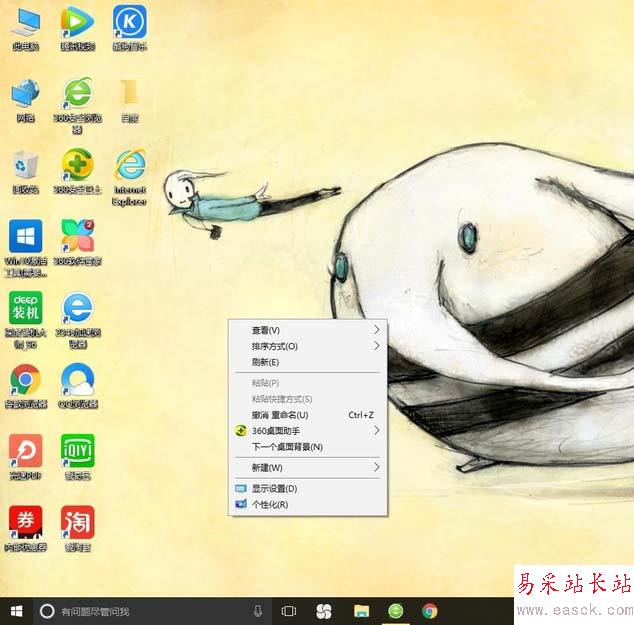The height and width of the screenshot is (625, 634).
Task: Launch Internet Explorer from the desktop
Action: pyautogui.click(x=129, y=166)
